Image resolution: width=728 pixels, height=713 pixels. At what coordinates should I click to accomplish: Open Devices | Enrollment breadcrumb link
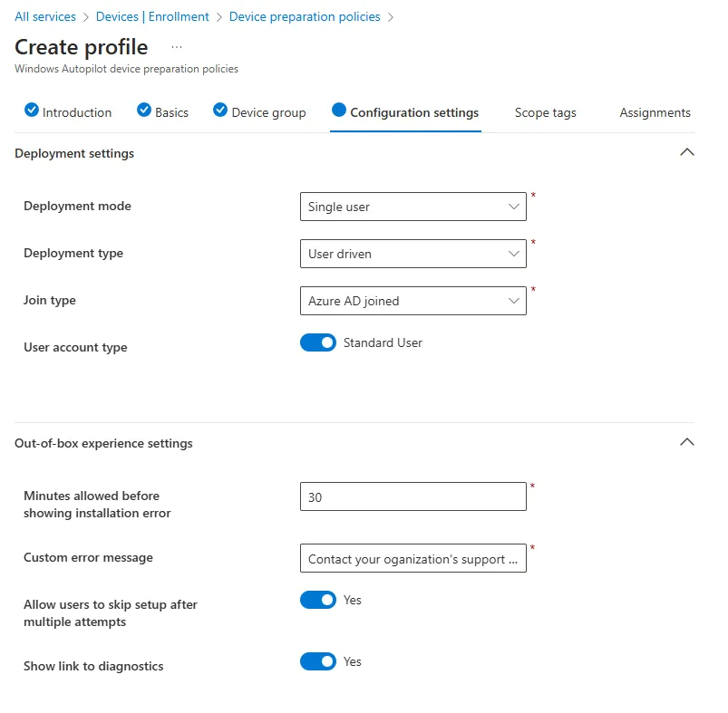coord(152,16)
